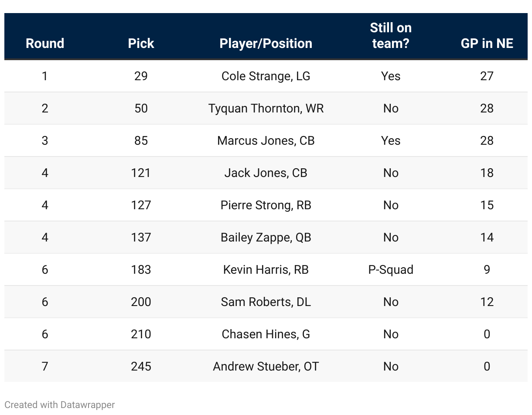Select the Cole Strange, LG cell
This screenshot has height=415, width=532.
(x=266, y=76)
